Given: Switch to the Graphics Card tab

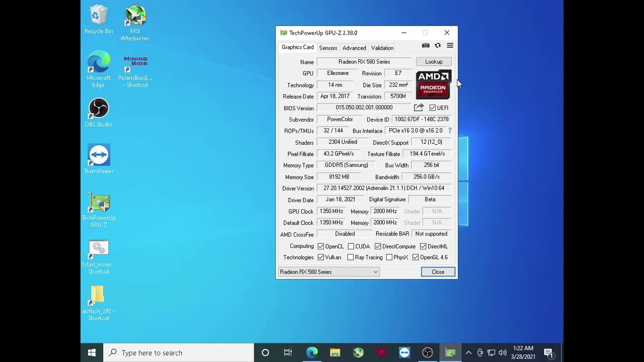Looking at the screenshot, I should tap(298, 47).
